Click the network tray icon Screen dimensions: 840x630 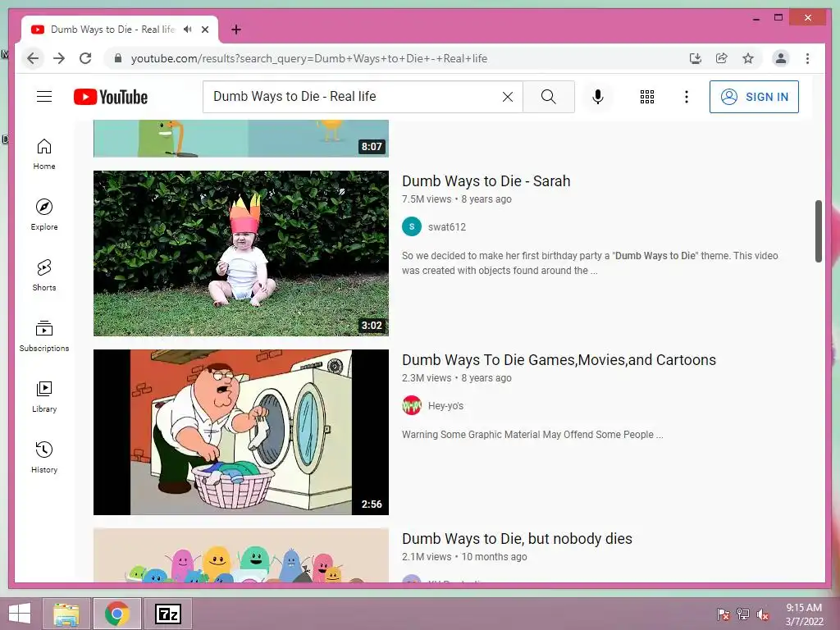(743, 614)
